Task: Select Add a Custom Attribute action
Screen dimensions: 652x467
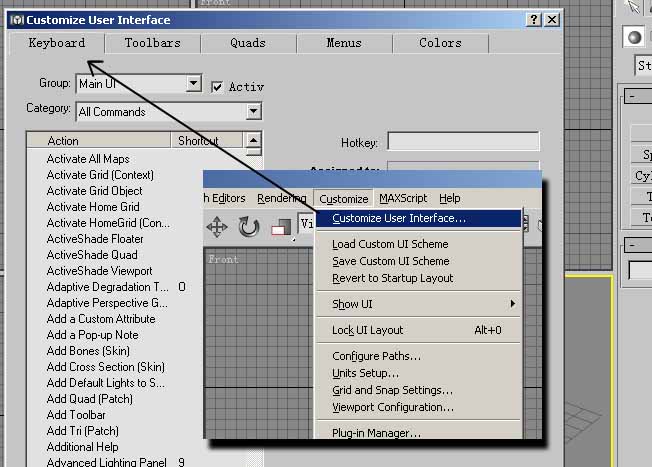Action: (x=101, y=319)
